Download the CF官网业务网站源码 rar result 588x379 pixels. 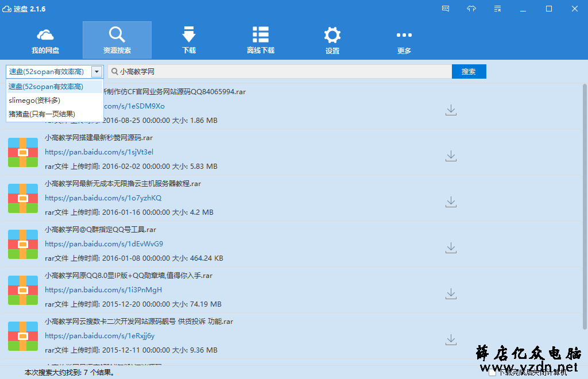[x=451, y=110]
